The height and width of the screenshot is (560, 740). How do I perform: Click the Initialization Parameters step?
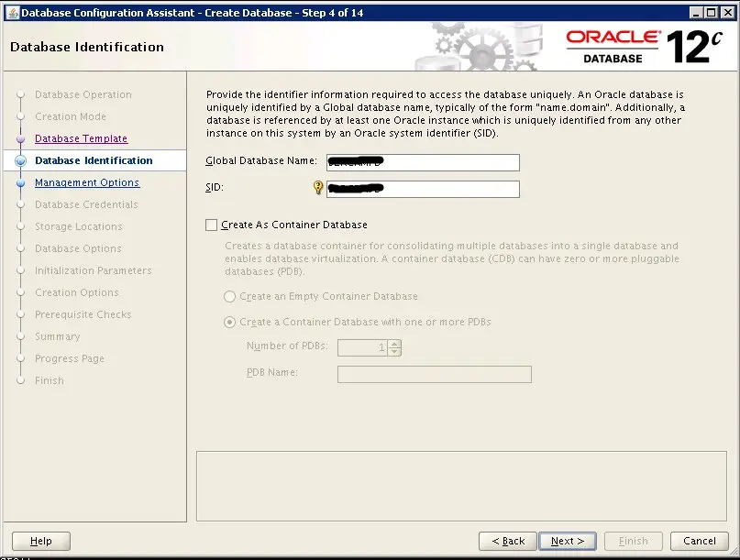93,270
